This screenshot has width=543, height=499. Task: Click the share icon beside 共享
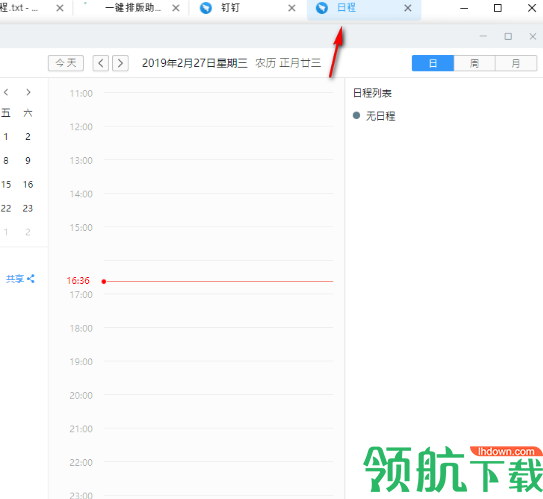click(31, 278)
